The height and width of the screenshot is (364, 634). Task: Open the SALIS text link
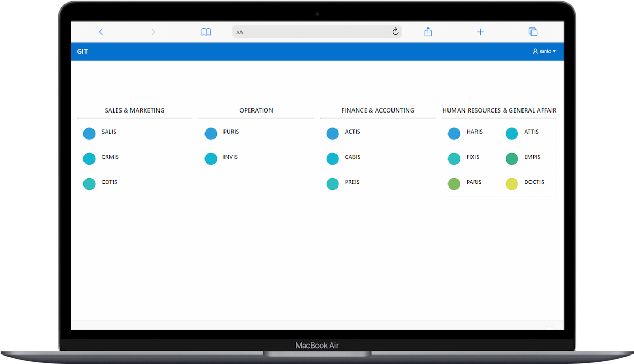[x=109, y=132]
